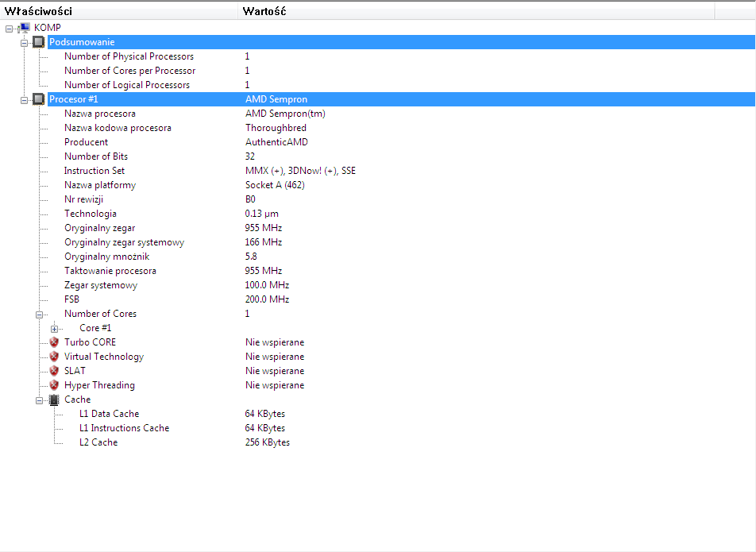Collapse the Cache node
This screenshot has height=552, width=756.
tap(40, 400)
